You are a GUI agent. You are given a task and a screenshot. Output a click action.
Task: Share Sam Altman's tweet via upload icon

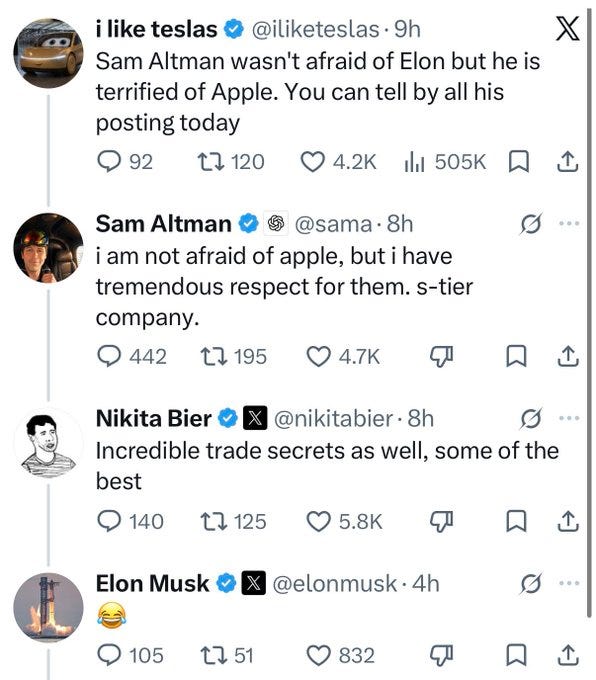tap(567, 356)
